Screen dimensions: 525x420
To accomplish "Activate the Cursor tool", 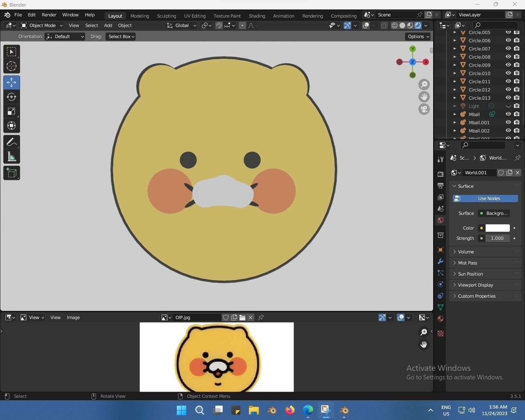I will pyautogui.click(x=11, y=66).
